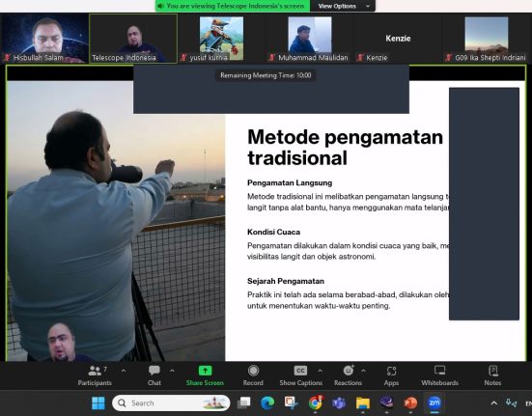Click the taskbar Search box
The image size is (532, 416).
(171, 402)
